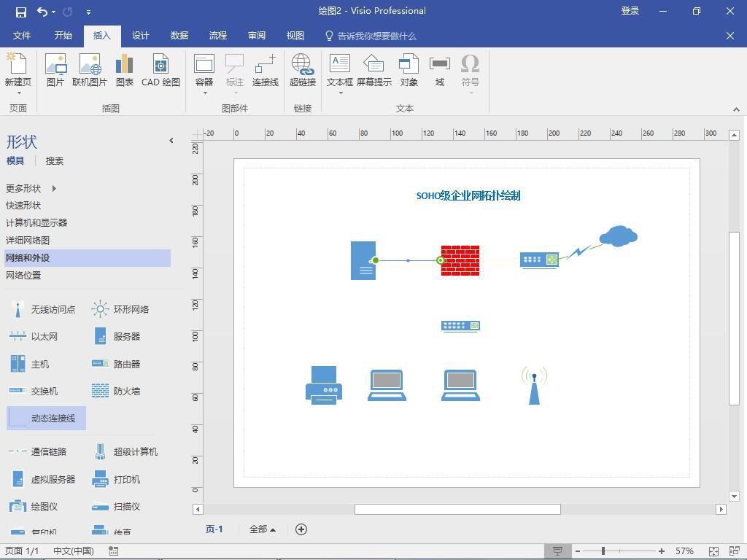Open the 全部 pages list dropdown
The height and width of the screenshot is (560, 747).
click(x=263, y=529)
